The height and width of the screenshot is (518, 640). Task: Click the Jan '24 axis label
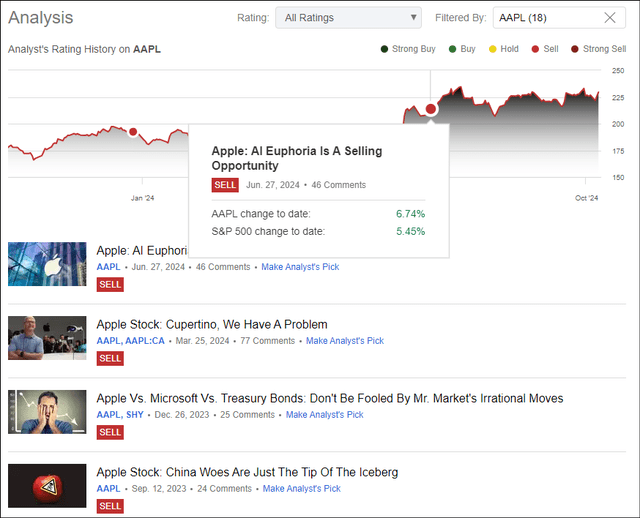[x=142, y=198]
